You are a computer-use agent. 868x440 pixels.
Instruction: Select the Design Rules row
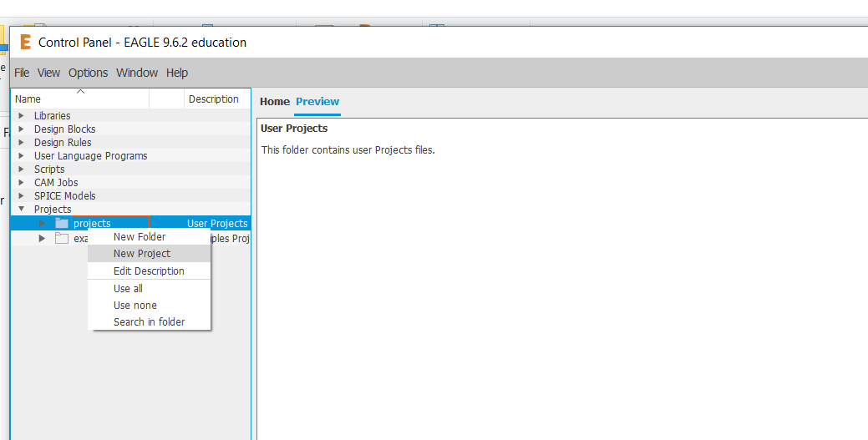(x=130, y=142)
